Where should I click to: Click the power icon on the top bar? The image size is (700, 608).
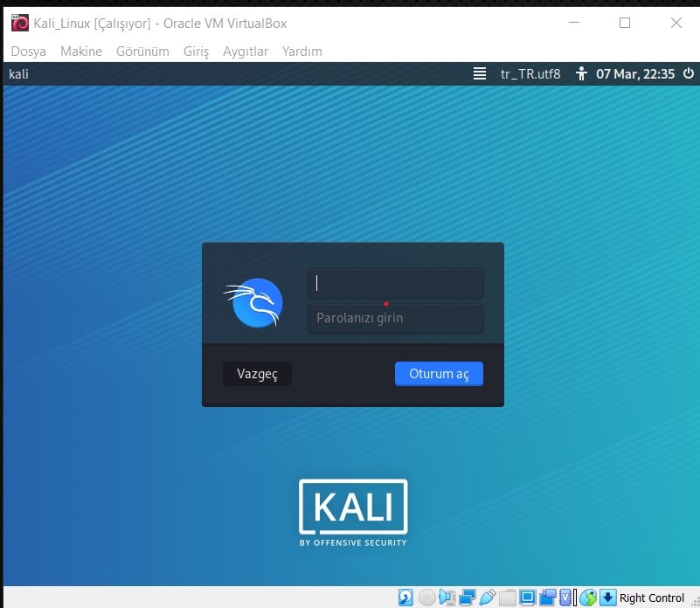click(688, 74)
